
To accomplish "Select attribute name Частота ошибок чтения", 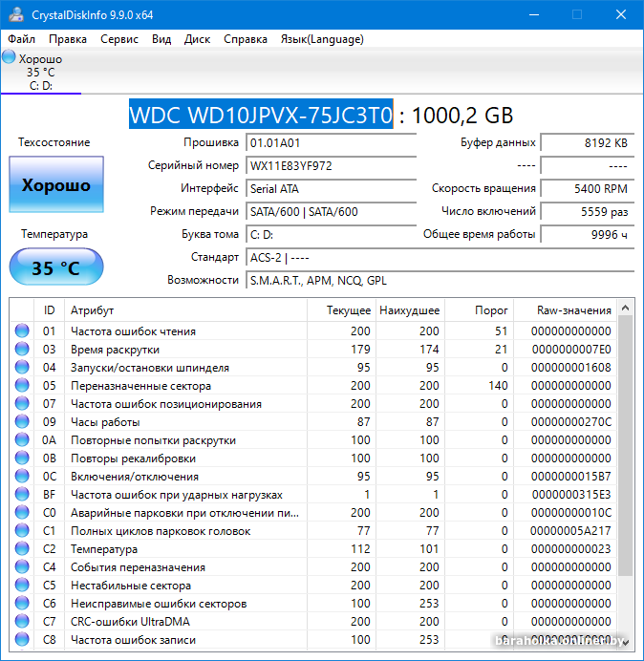I will click(133, 331).
